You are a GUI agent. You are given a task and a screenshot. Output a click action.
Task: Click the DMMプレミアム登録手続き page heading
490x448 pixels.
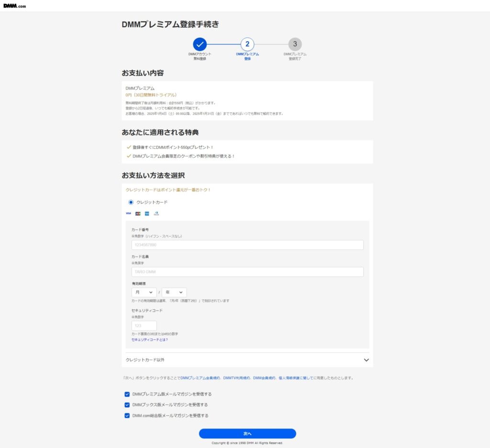click(170, 24)
